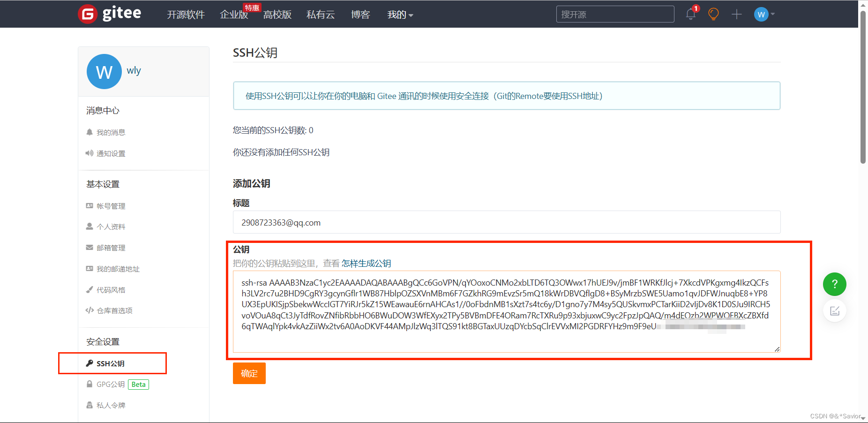The image size is (868, 423).
Task: Open 企业版 navigation item
Action: [234, 15]
